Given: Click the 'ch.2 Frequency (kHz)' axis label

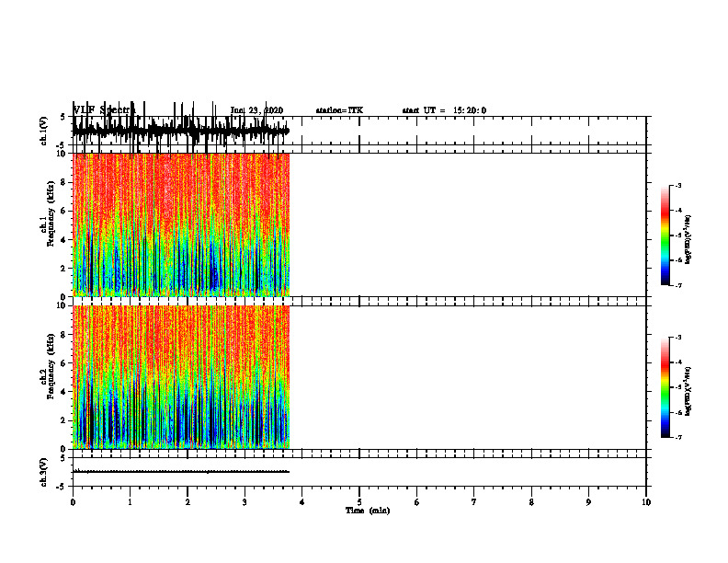Looking at the screenshot, I should pos(48,366).
